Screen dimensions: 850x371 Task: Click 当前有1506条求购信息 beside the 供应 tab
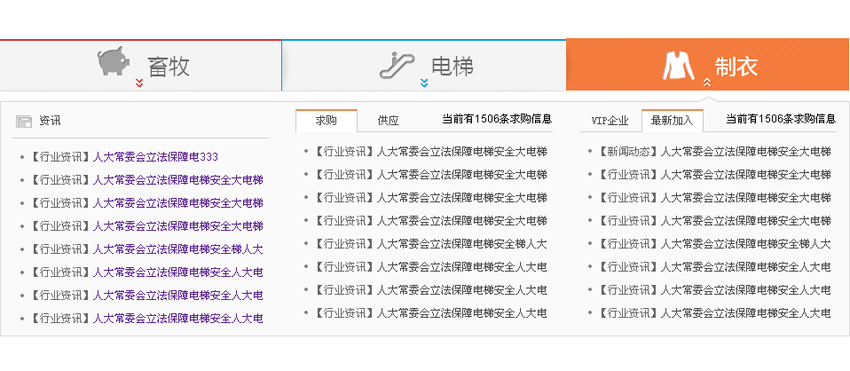(x=497, y=119)
